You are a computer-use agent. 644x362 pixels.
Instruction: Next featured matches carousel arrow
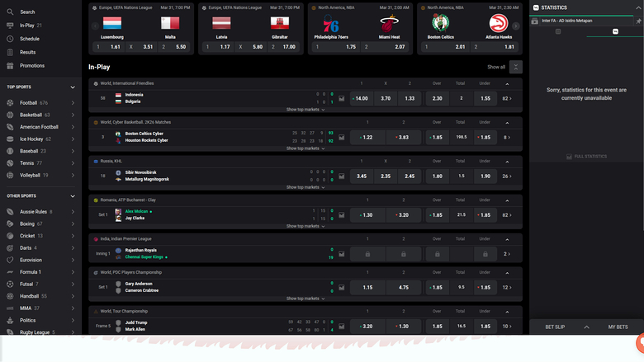point(515,26)
